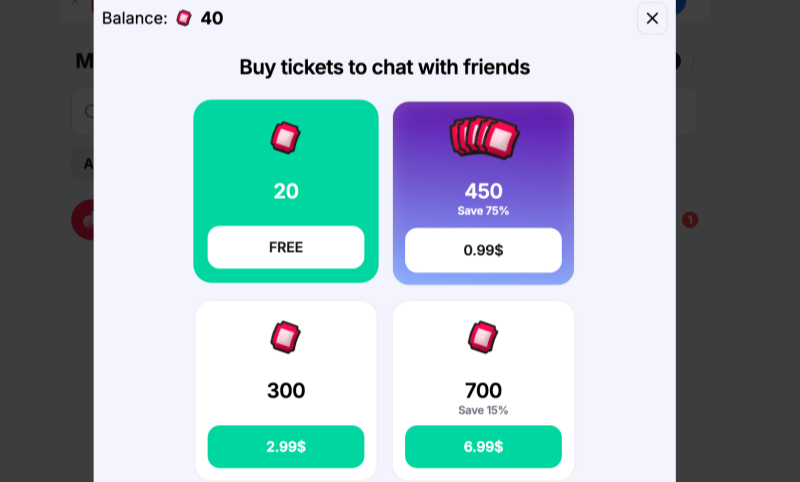Click the ticket icon beside Balance
This screenshot has width=800, height=482.
(x=183, y=18)
